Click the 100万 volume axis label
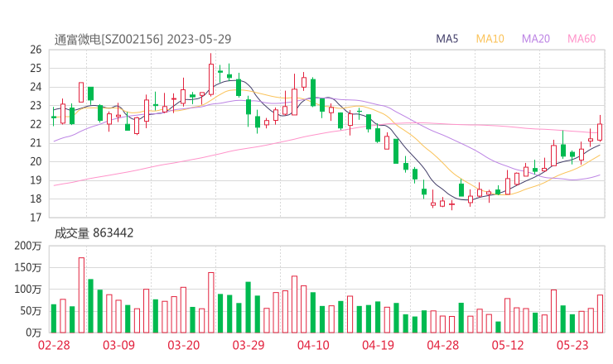This screenshot has height=364, width=613. (x=28, y=290)
